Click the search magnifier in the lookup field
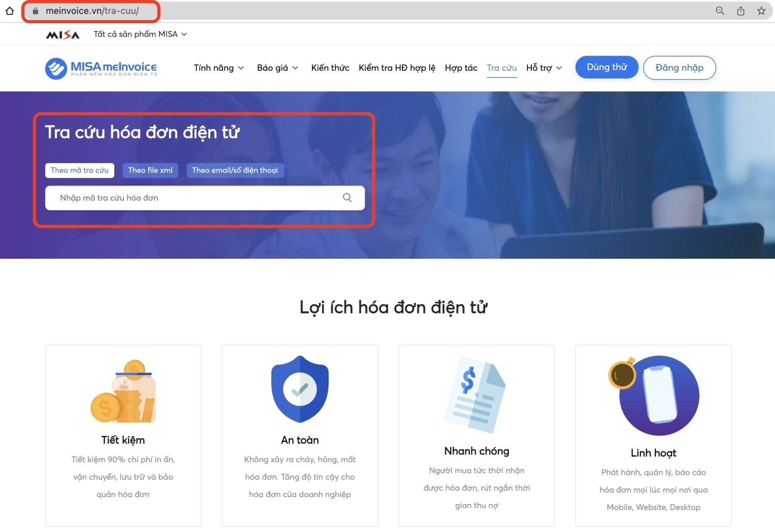The image size is (775, 532). pos(347,198)
